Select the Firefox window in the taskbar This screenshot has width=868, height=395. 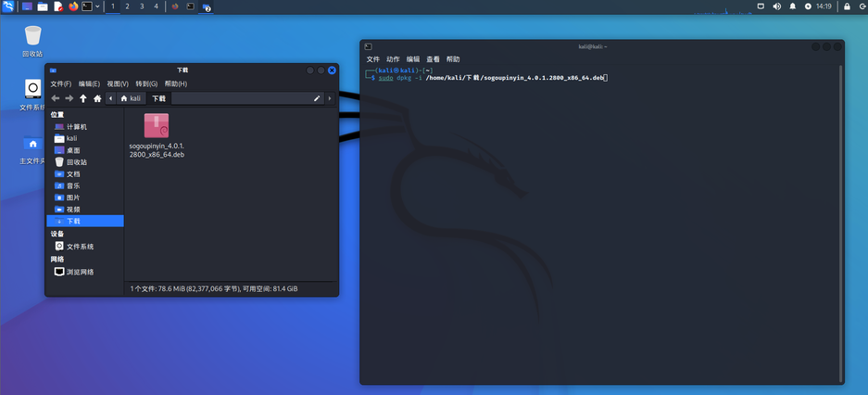point(175,6)
